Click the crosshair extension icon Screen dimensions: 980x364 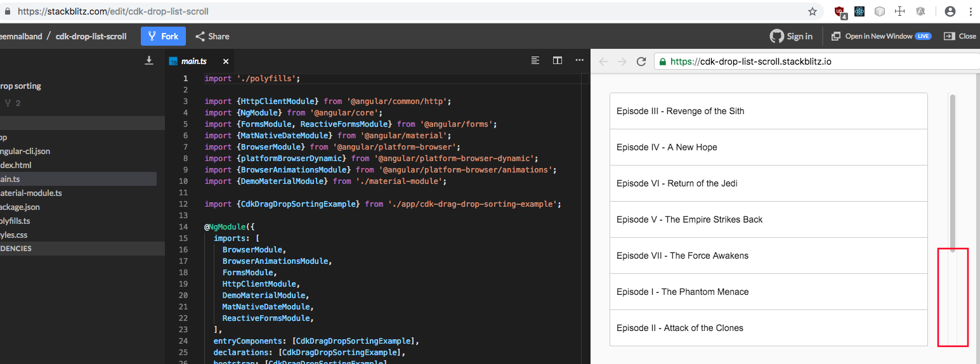(899, 11)
